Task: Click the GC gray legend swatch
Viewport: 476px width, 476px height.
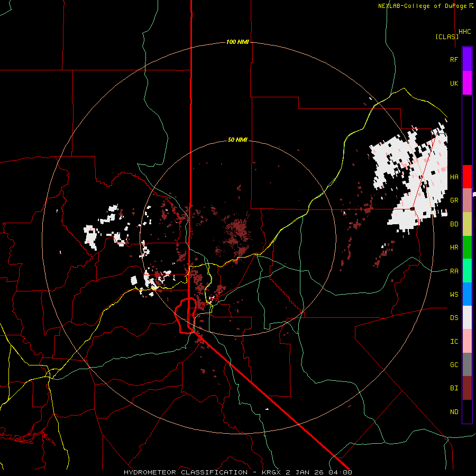Action: pos(467,364)
